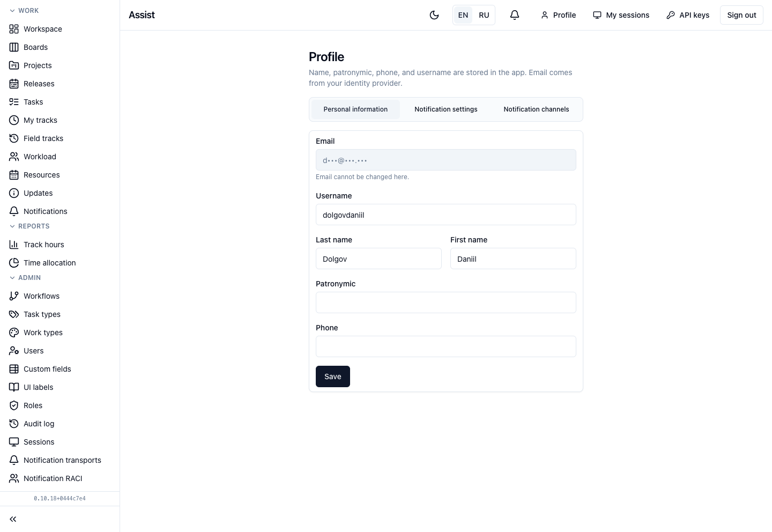Image resolution: width=772 pixels, height=532 pixels.
Task: Collapse the sidebar with double-chevron icon
Action: pos(13,519)
